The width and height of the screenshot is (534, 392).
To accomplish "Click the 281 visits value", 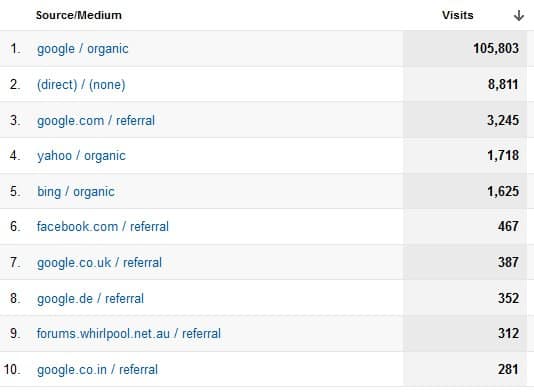I will pyautogui.click(x=508, y=369).
